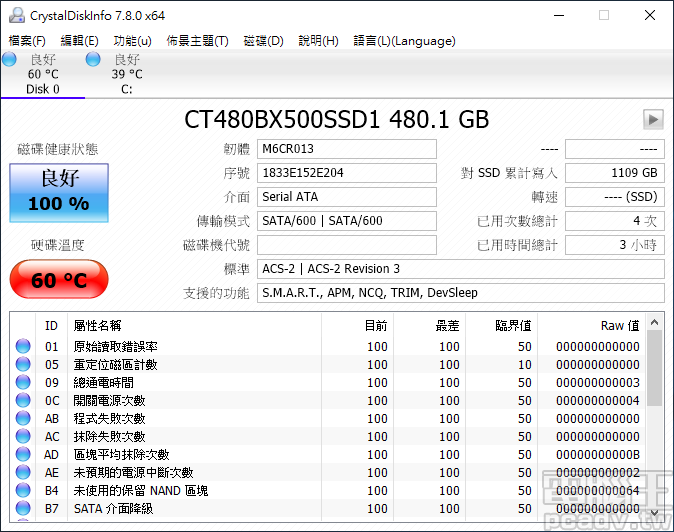Click the 最差 column header
This screenshot has height=532, width=674.
[429, 326]
